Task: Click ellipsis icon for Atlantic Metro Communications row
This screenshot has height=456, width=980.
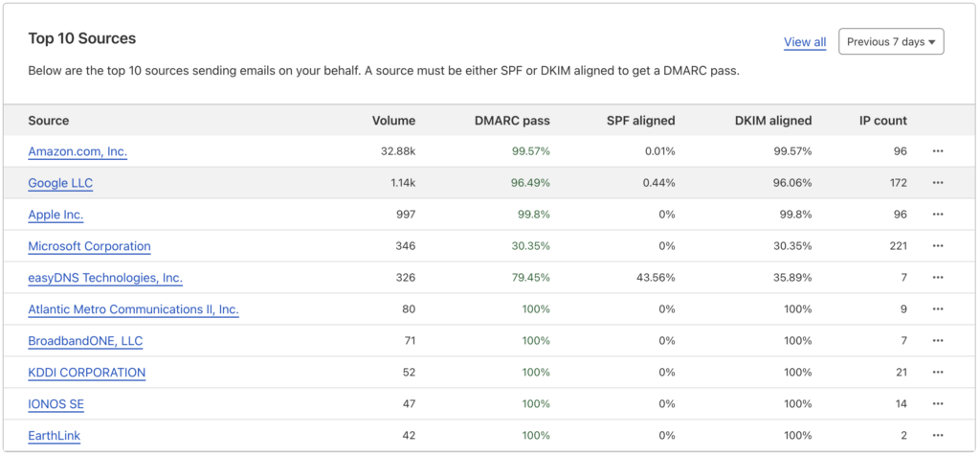Action: 937,309
